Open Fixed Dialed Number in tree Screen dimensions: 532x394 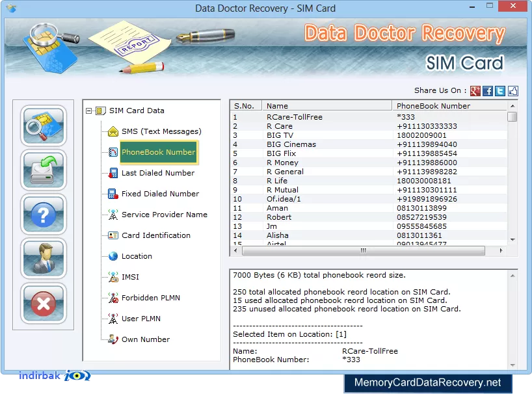pyautogui.click(x=160, y=194)
